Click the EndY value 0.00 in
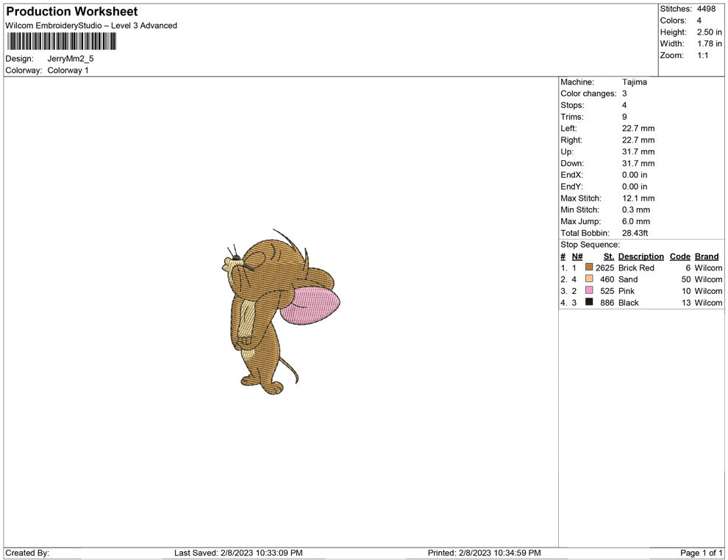The width and height of the screenshot is (728, 560). click(x=635, y=187)
